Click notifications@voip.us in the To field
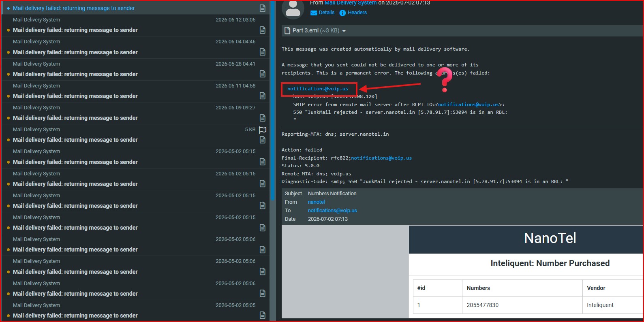The image size is (644, 322). coord(332,211)
